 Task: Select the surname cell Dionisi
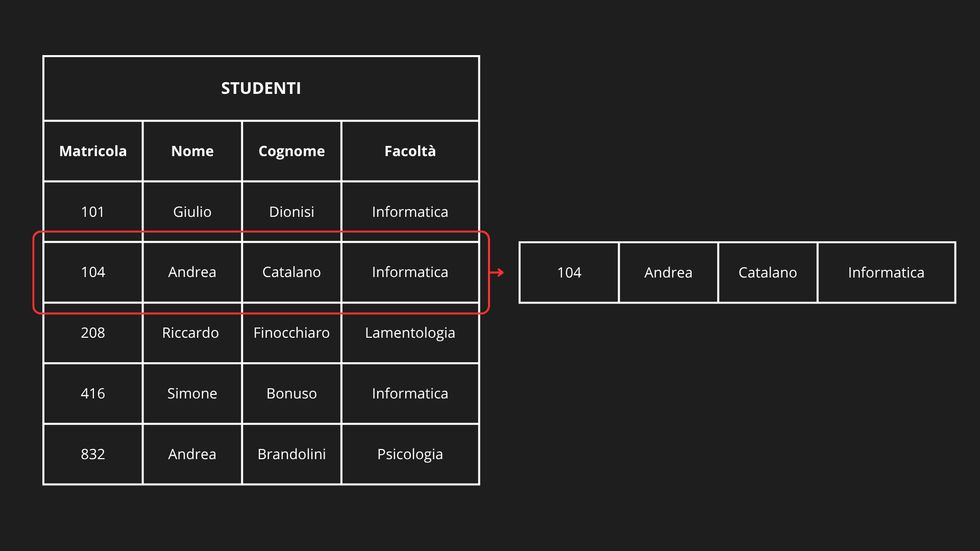pos(291,212)
